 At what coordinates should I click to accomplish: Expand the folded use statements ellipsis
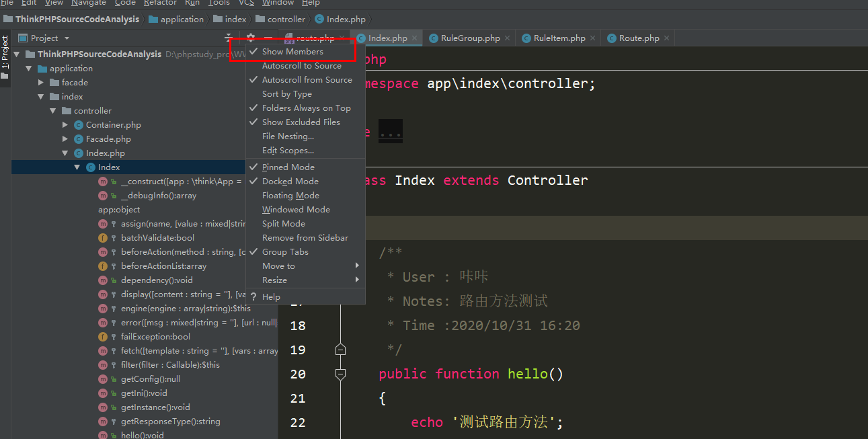(391, 132)
